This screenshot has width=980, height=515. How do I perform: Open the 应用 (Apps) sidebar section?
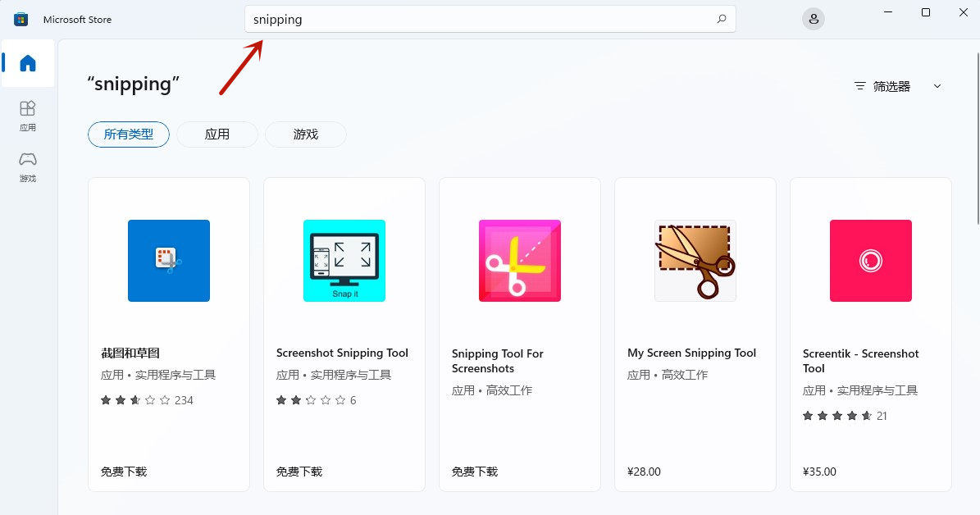[28, 115]
